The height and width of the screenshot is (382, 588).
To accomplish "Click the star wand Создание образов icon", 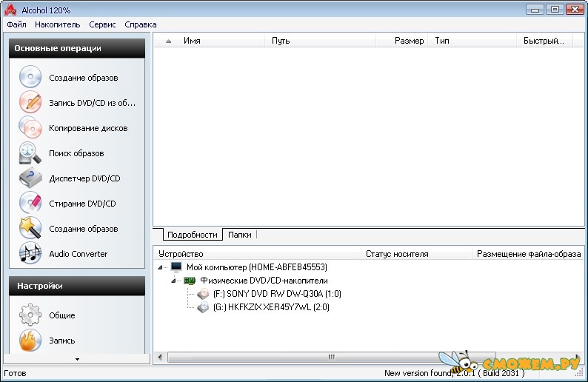I will [x=30, y=228].
